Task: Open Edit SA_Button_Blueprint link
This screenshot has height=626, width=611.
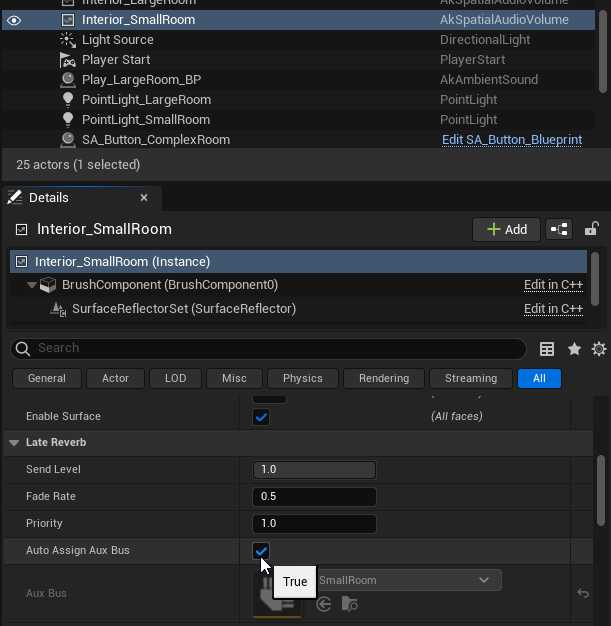Action: pos(511,140)
